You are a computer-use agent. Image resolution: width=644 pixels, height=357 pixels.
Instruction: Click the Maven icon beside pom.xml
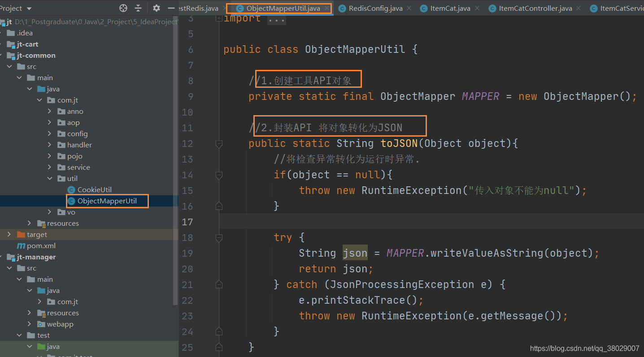tap(21, 245)
